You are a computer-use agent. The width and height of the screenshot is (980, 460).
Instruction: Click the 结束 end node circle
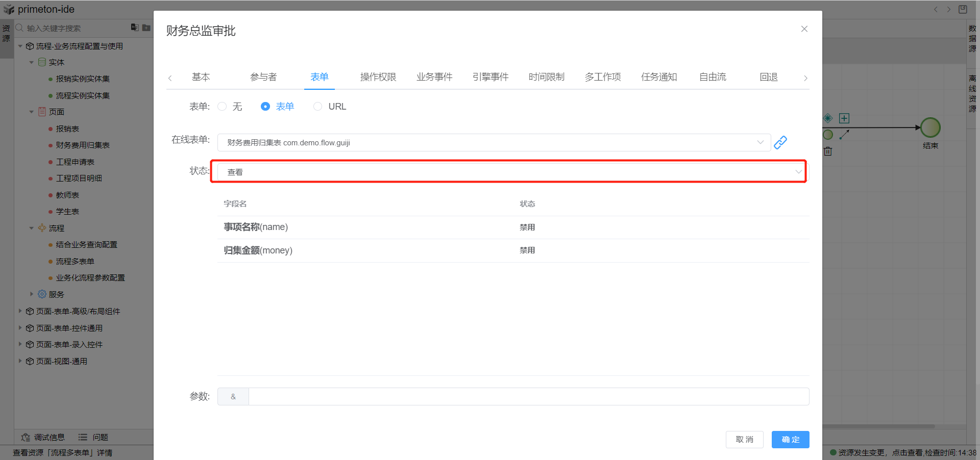point(930,127)
